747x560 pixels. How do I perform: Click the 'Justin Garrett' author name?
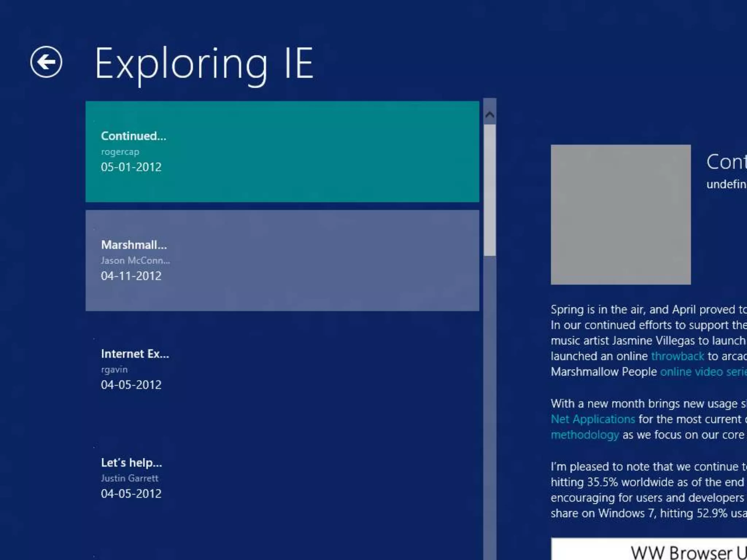pos(129,478)
